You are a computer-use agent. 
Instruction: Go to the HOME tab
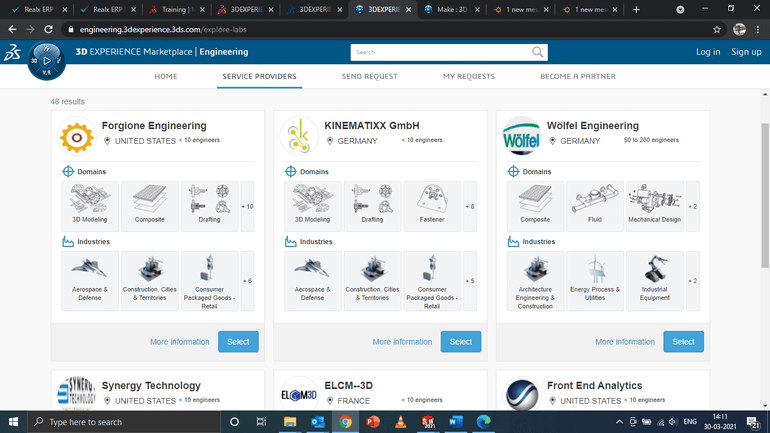166,77
